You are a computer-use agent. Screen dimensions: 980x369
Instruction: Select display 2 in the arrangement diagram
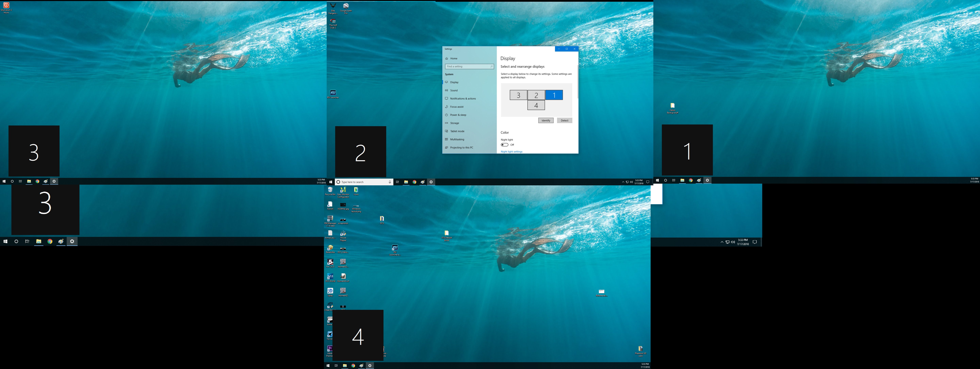(536, 95)
